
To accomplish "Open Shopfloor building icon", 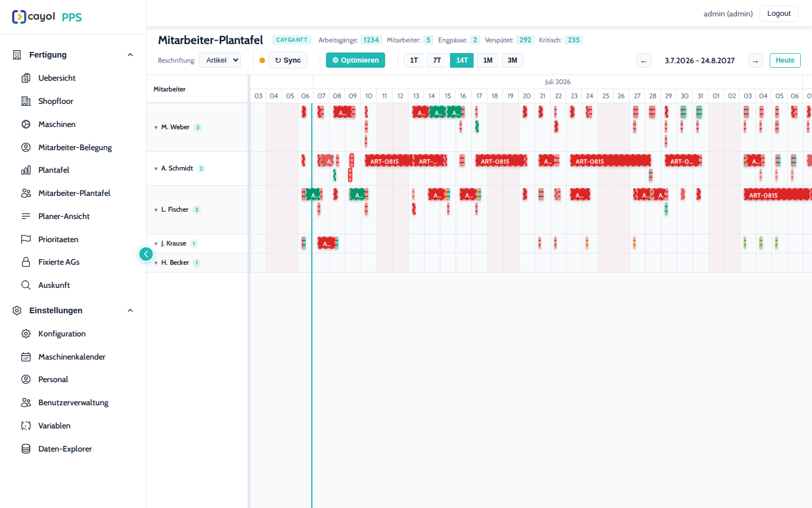I will pyautogui.click(x=26, y=101).
